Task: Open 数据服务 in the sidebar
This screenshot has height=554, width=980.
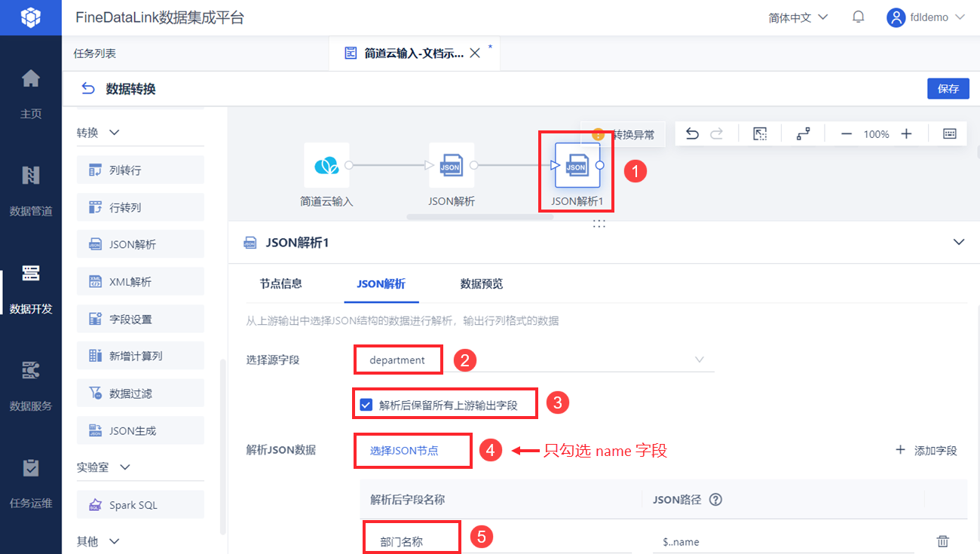Action: pos(31,385)
